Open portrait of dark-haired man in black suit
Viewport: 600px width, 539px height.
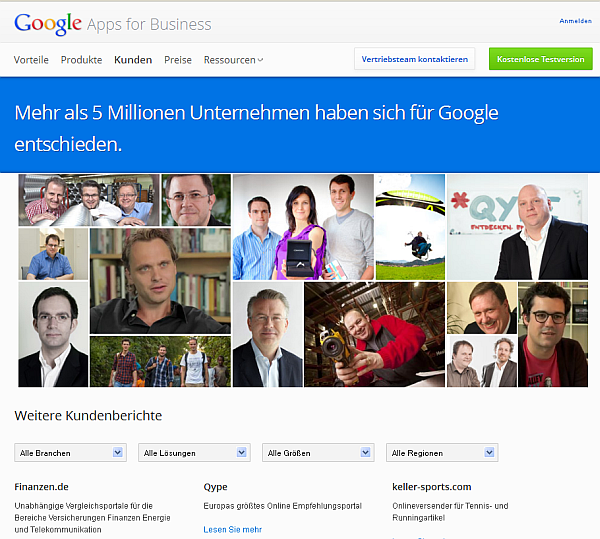(53, 335)
